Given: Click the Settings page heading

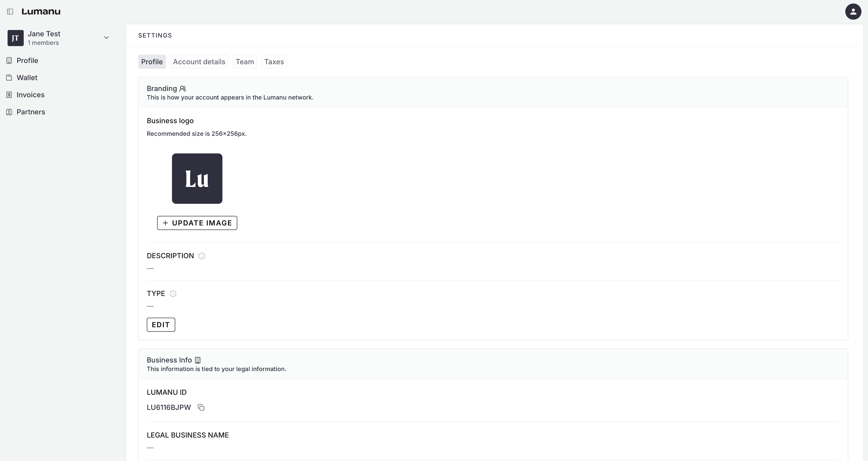Looking at the screenshot, I should pyautogui.click(x=155, y=36).
